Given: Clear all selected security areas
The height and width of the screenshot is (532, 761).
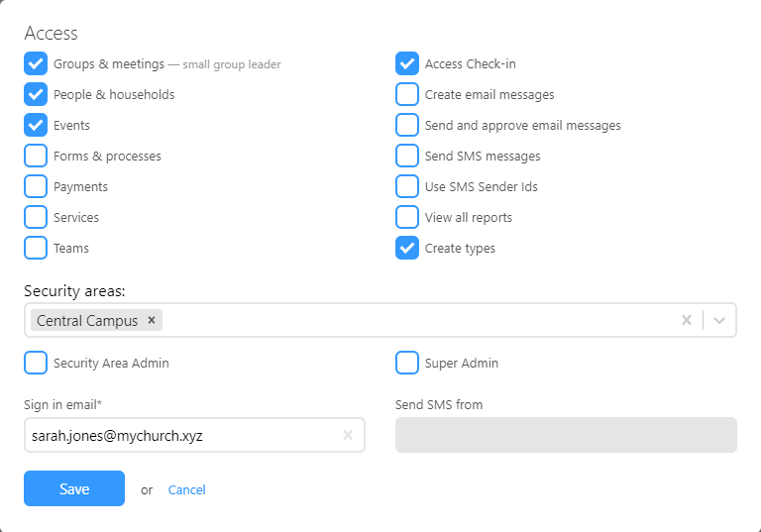Looking at the screenshot, I should pos(687,320).
